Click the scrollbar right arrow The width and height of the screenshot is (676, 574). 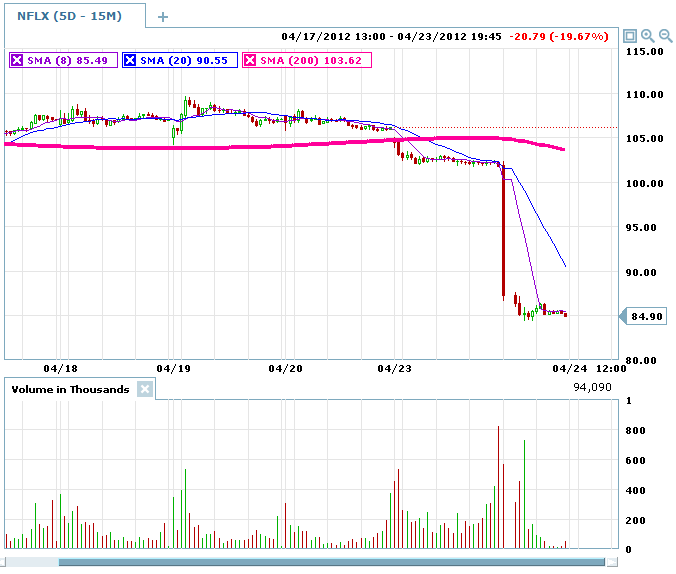(612, 562)
